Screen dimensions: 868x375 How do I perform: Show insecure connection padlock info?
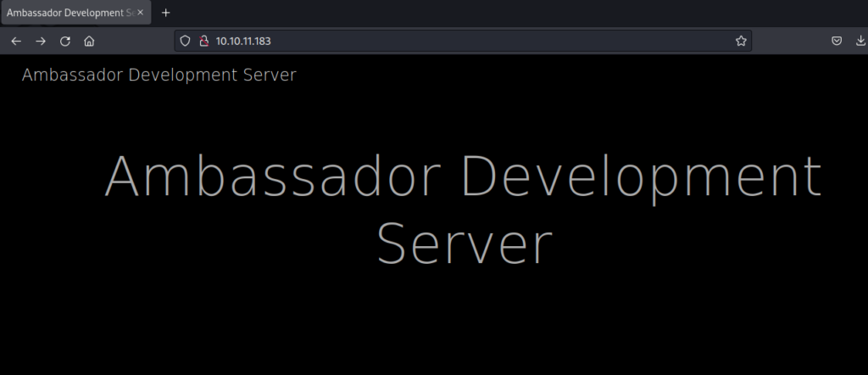click(x=203, y=41)
